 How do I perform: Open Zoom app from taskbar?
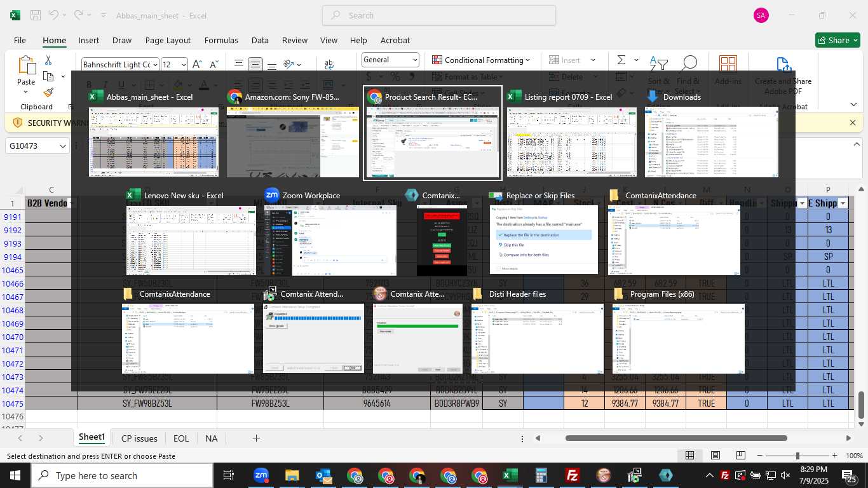pos(261,475)
